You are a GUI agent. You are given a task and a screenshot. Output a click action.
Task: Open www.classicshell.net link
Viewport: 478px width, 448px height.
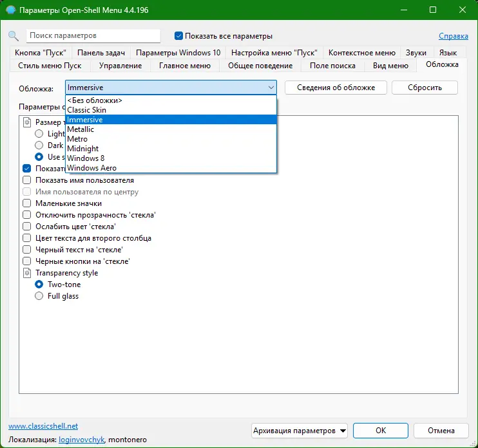click(43, 426)
